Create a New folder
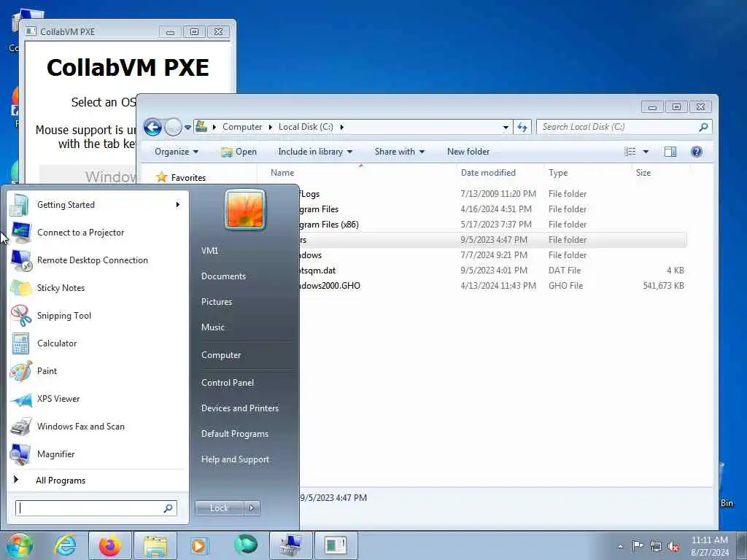 (x=468, y=152)
